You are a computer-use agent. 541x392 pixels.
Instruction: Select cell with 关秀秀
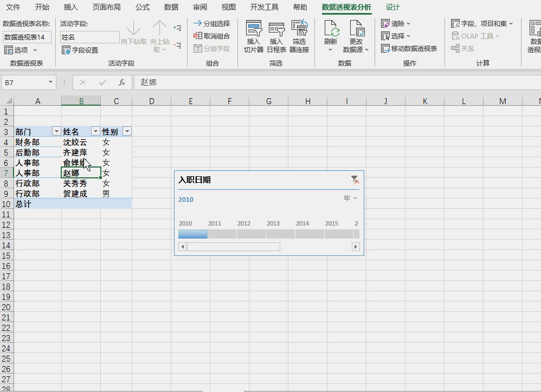coord(81,183)
